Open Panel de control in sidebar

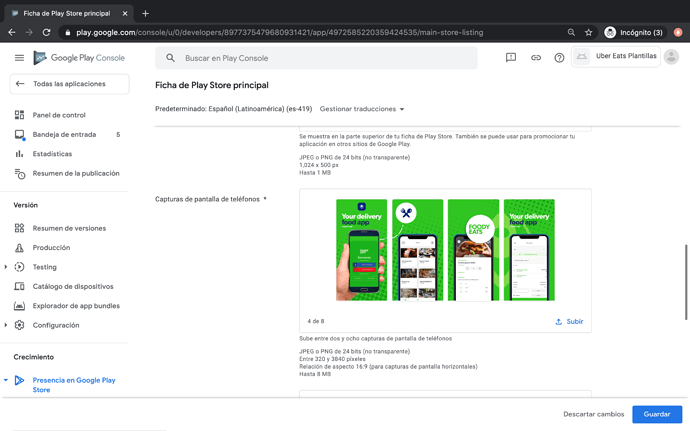click(x=59, y=115)
